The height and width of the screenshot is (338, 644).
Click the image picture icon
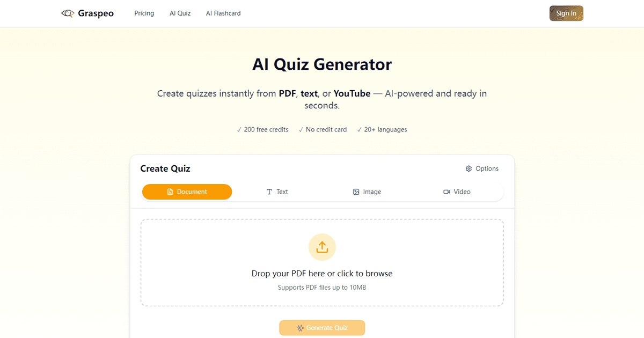pos(356,192)
